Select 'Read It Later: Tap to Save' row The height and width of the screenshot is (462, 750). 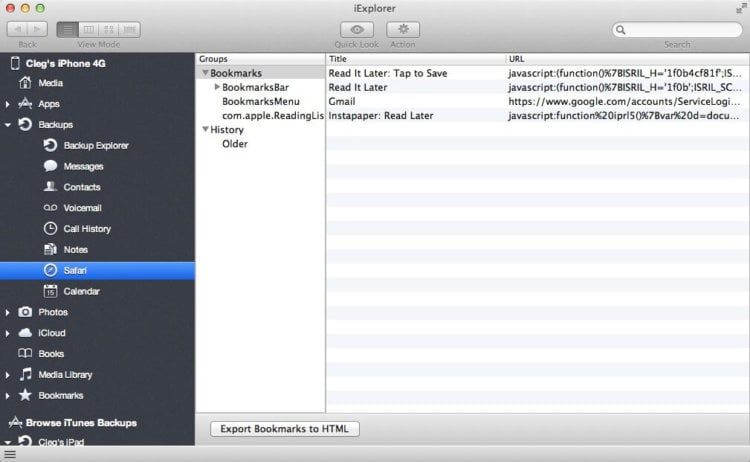[x=537, y=73]
